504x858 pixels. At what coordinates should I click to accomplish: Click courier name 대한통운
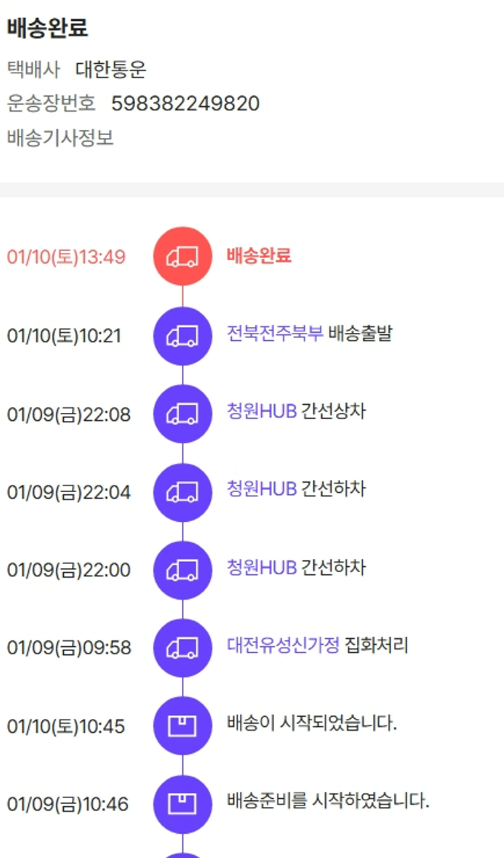coord(111,69)
